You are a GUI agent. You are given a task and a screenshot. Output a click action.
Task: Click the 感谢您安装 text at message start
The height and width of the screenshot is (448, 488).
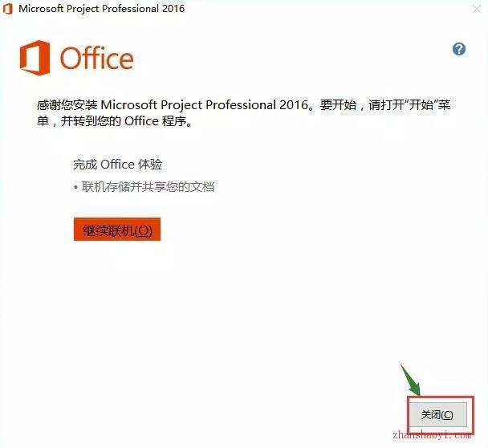(67, 105)
